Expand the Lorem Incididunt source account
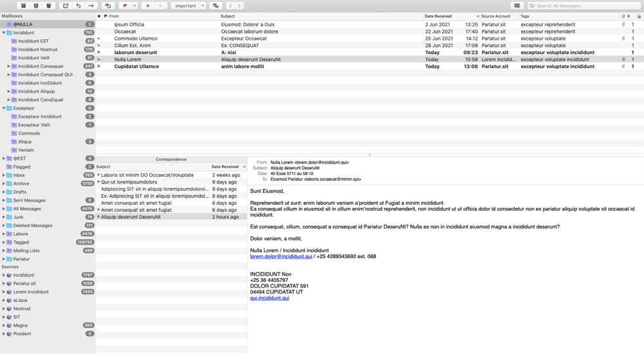This screenshot has height=354, width=644. tap(4, 292)
